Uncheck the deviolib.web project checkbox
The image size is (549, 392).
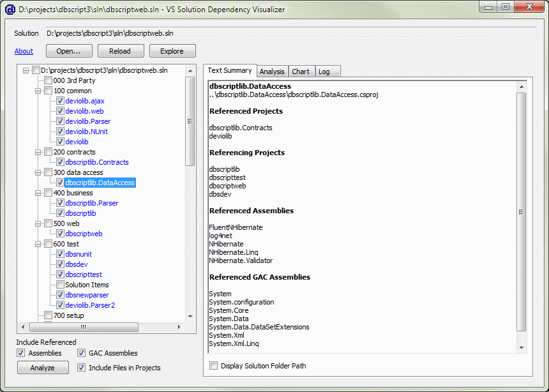click(x=60, y=111)
